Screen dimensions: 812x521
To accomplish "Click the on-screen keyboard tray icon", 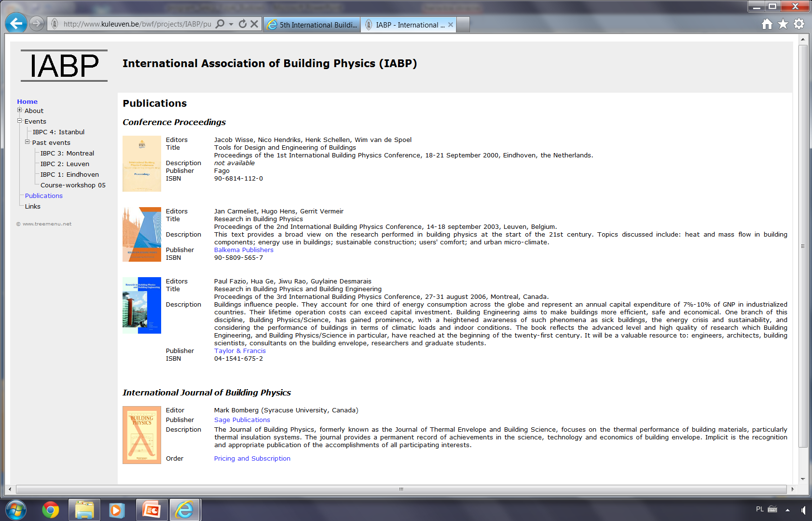I will 772,509.
